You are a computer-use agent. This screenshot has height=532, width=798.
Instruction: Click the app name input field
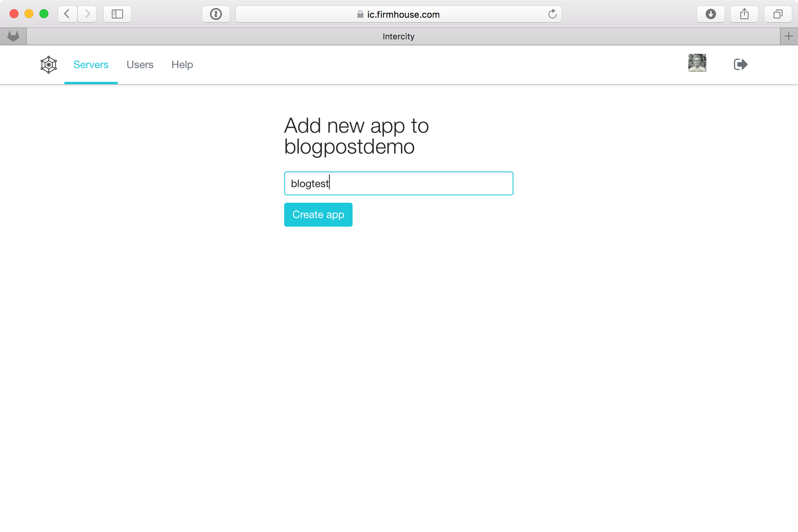pos(398,183)
